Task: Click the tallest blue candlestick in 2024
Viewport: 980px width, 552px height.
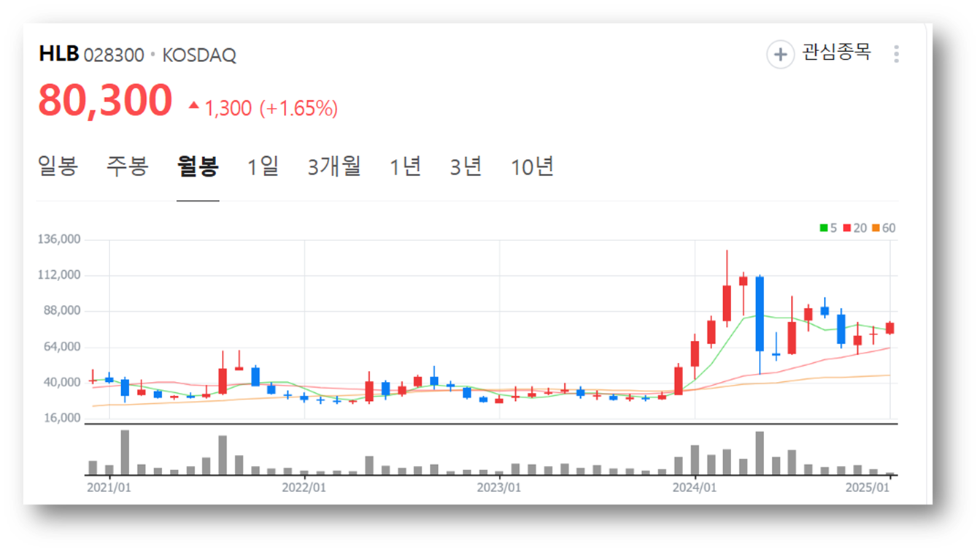Action: pos(760,314)
